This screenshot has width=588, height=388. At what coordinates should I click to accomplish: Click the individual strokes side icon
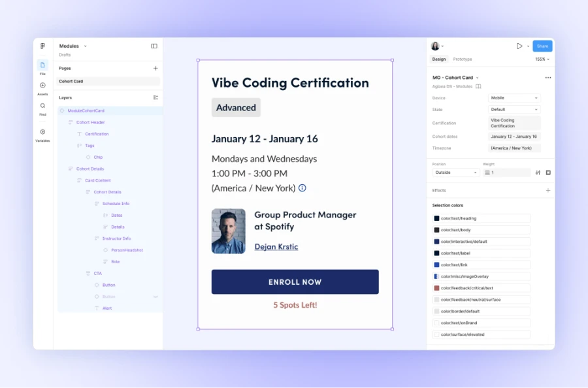tap(548, 173)
